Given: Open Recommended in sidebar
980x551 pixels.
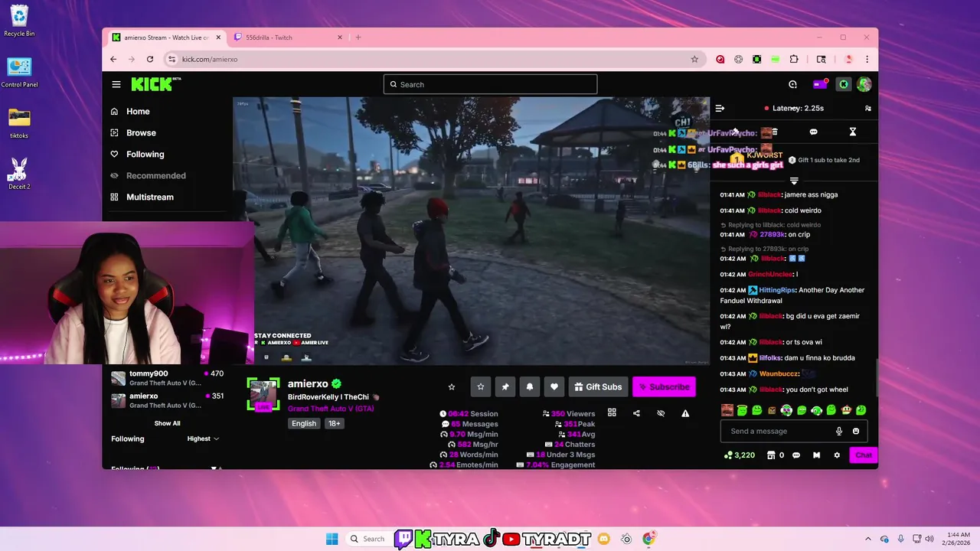Looking at the screenshot, I should 155,175.
